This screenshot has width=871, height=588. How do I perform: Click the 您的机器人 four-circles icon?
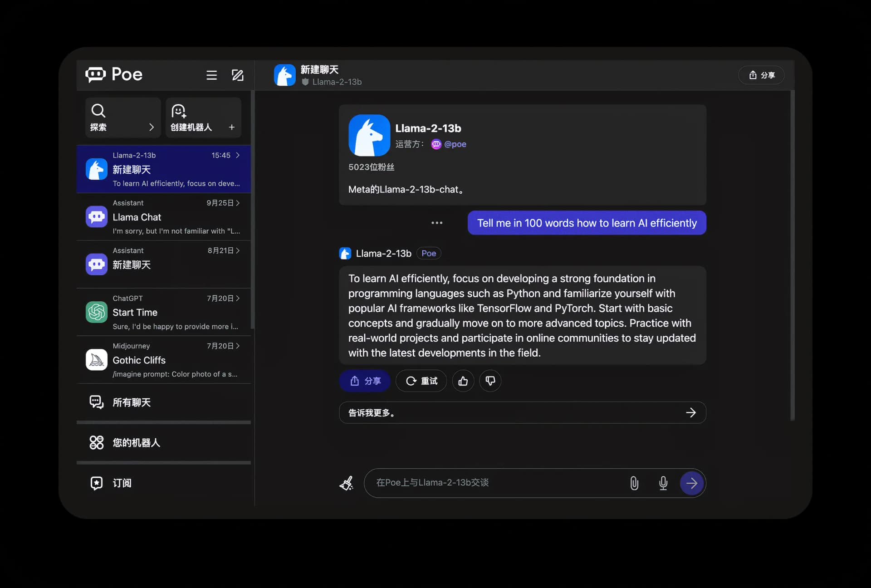[97, 442]
